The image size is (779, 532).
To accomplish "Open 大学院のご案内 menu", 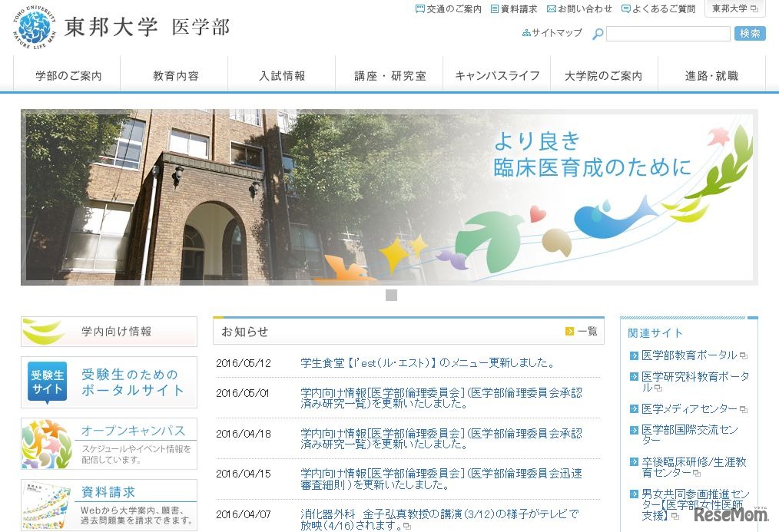I will tap(605, 75).
